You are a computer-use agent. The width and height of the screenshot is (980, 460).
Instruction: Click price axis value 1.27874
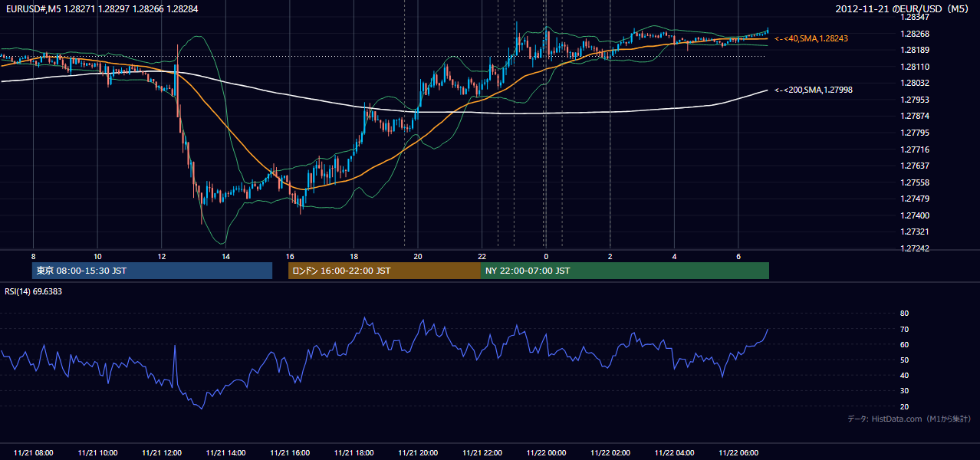pos(915,116)
